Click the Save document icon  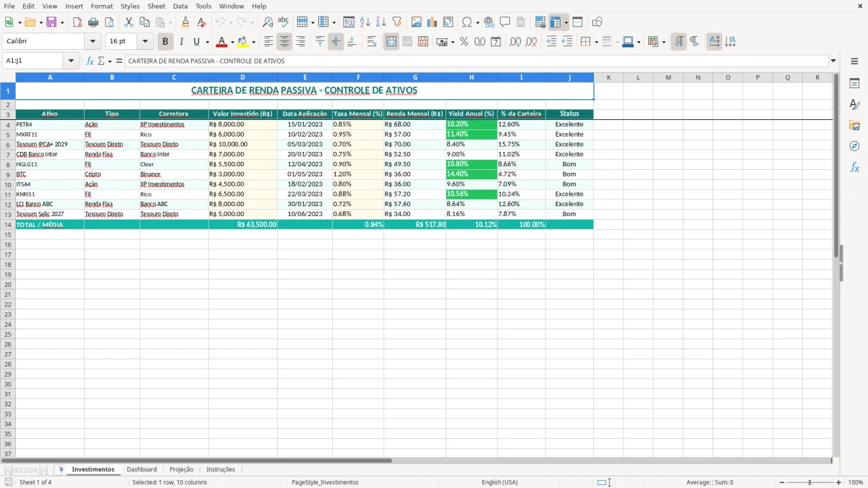[x=51, y=22]
